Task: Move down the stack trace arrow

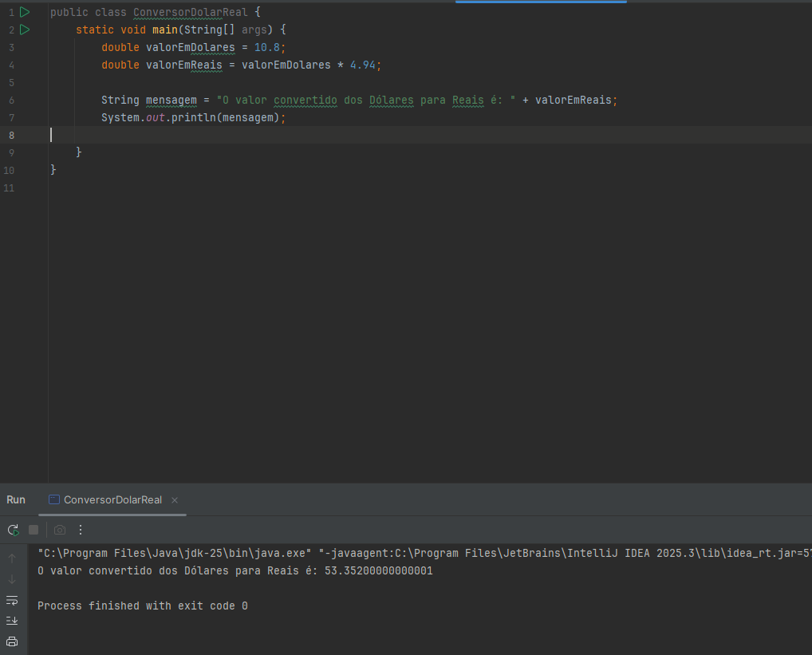Action: pyautogui.click(x=12, y=579)
